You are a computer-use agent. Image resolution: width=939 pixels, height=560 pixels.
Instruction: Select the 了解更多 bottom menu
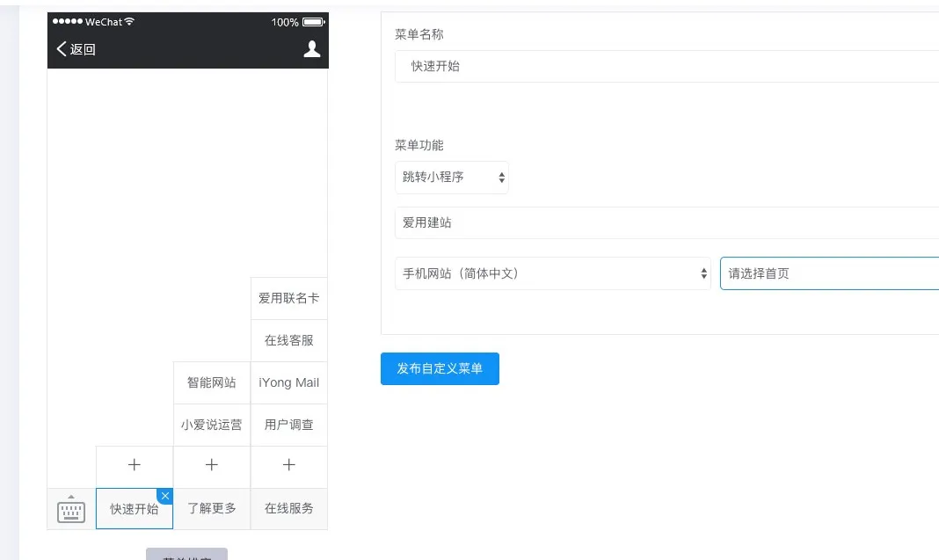(x=211, y=509)
